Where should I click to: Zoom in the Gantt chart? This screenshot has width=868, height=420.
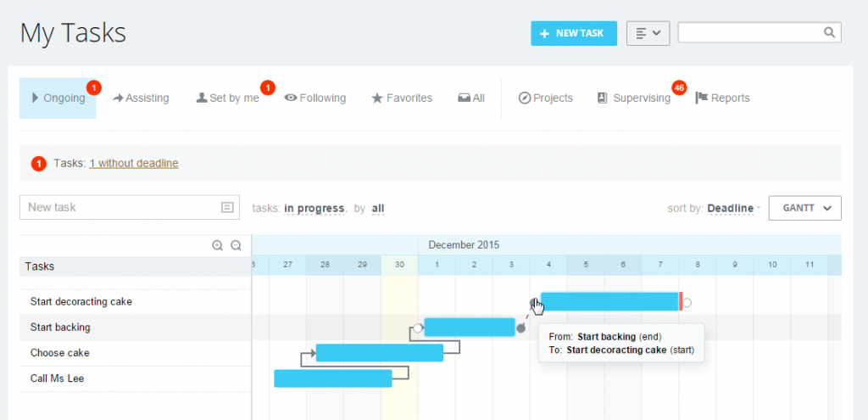[x=218, y=245]
